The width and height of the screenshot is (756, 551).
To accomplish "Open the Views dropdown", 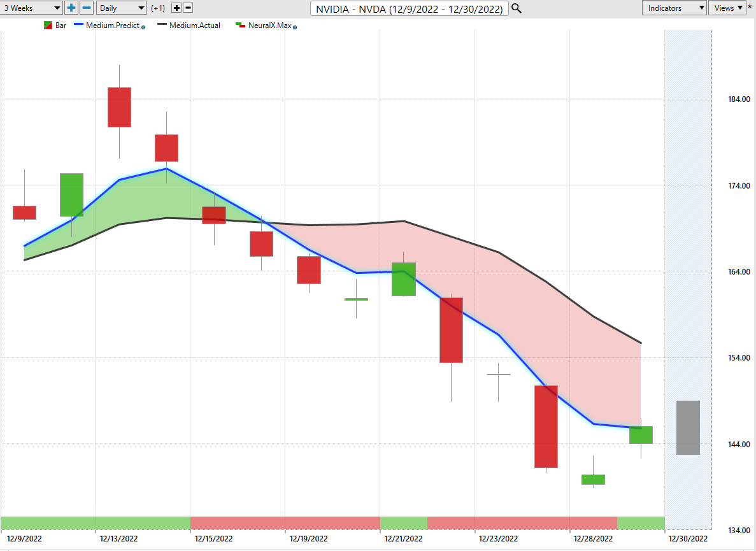I will point(727,8).
